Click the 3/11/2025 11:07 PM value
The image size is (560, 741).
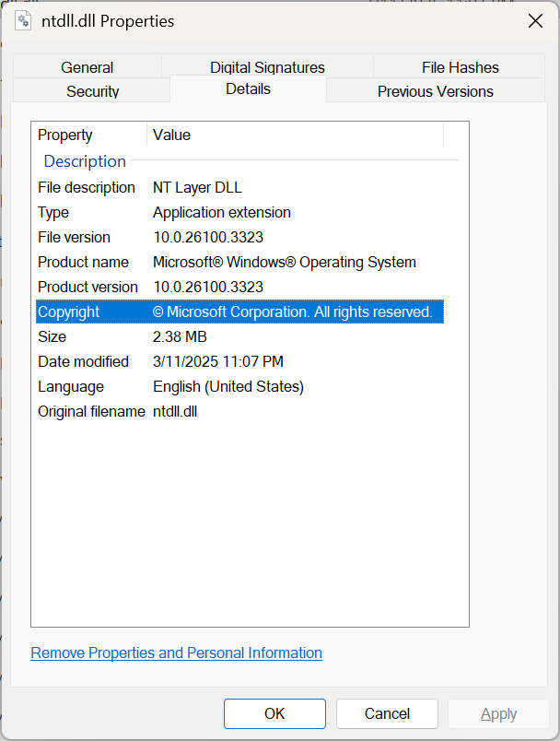tap(218, 361)
